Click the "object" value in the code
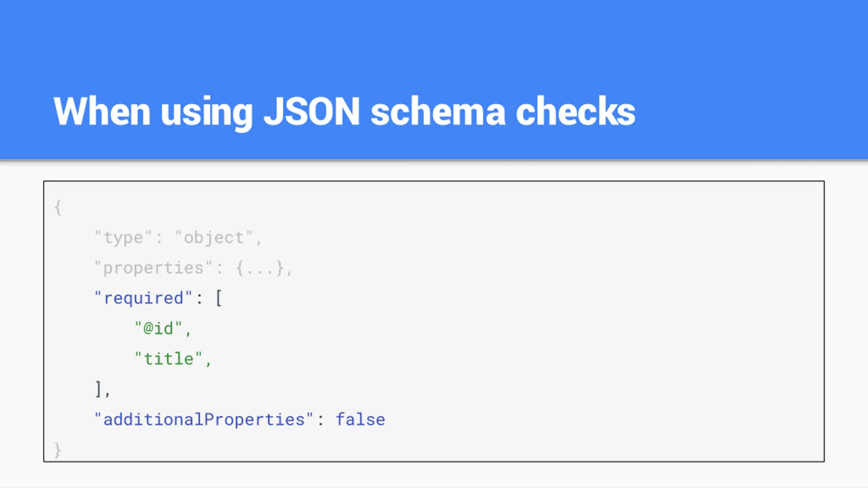868x488 pixels. (214, 238)
